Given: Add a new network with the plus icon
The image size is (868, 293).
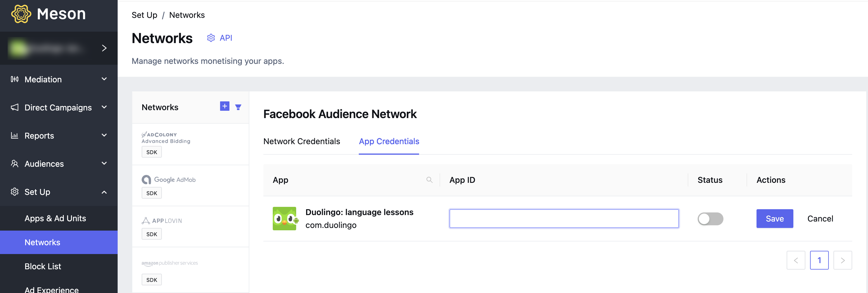Looking at the screenshot, I should 225,106.
